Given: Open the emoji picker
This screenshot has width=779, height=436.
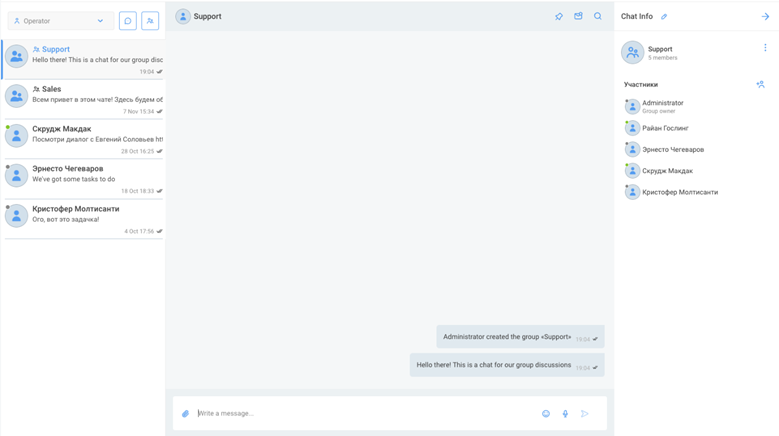Looking at the screenshot, I should pyautogui.click(x=546, y=413).
